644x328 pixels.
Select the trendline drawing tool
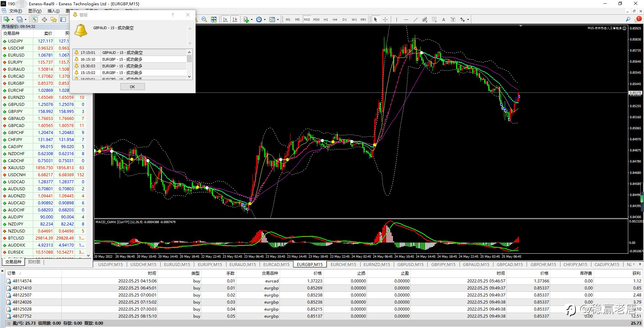point(416,19)
